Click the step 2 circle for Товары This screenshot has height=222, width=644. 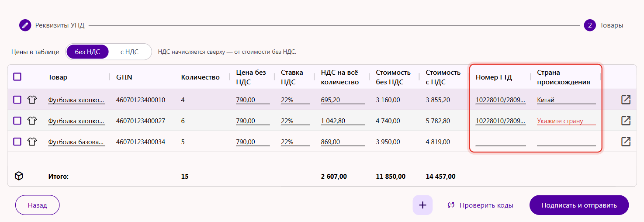(x=590, y=25)
